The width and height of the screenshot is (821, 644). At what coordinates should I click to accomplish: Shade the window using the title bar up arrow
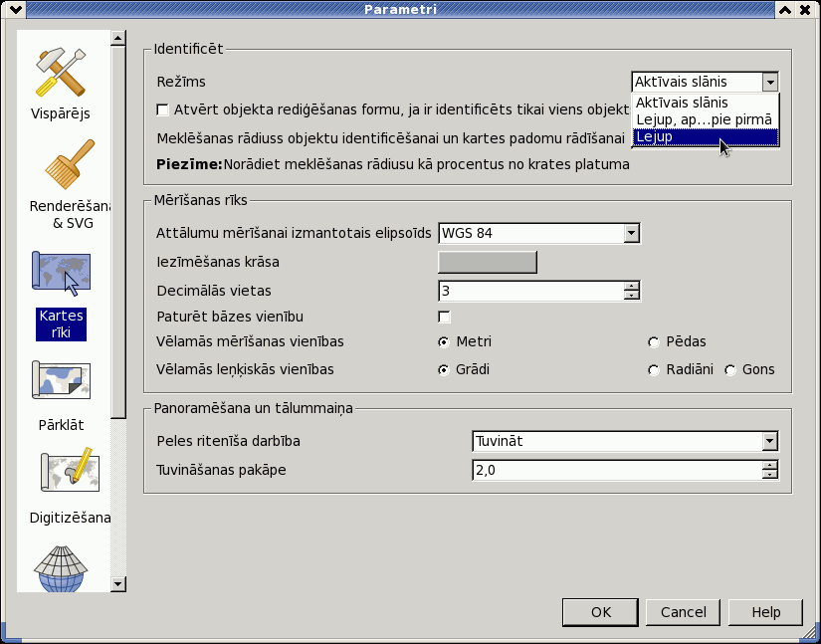point(784,9)
